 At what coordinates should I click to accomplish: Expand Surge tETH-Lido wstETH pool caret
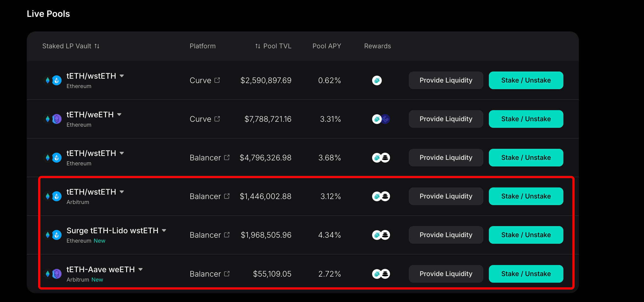click(164, 231)
